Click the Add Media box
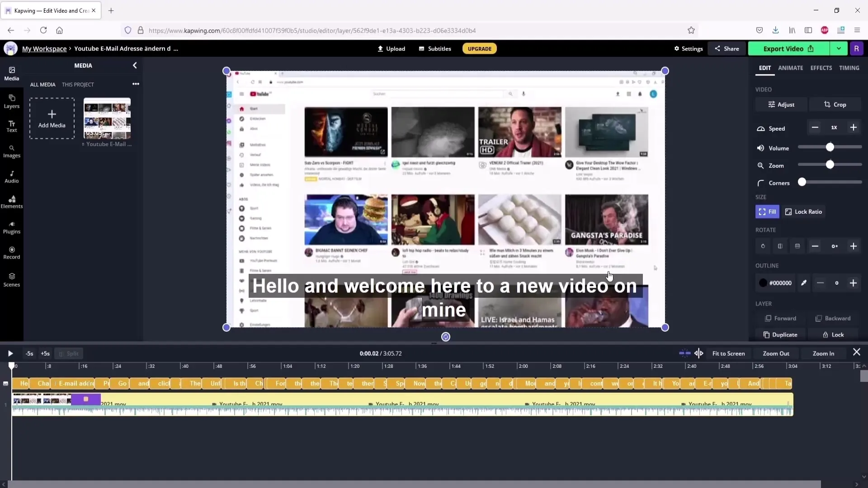The image size is (868, 488). click(x=52, y=118)
